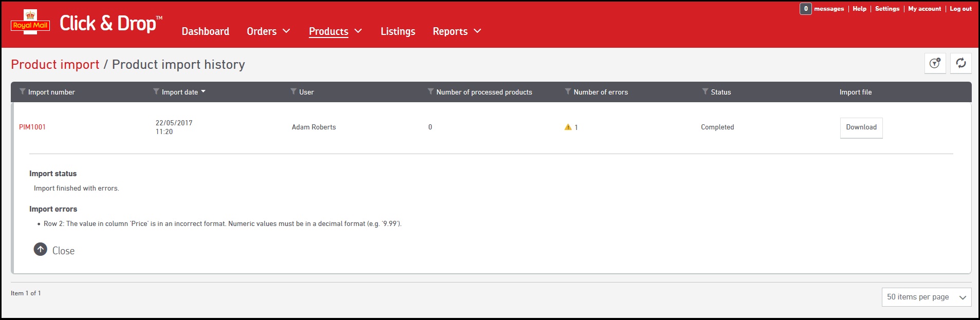Click filter icon for Number of errors
Viewport: 980px width, 320px height.
click(x=568, y=91)
